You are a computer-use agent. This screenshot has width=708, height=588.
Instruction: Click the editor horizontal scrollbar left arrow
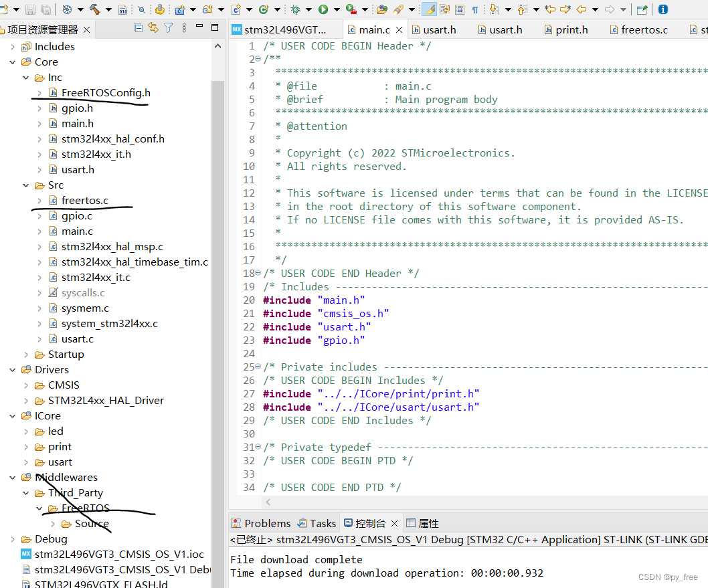point(268,502)
